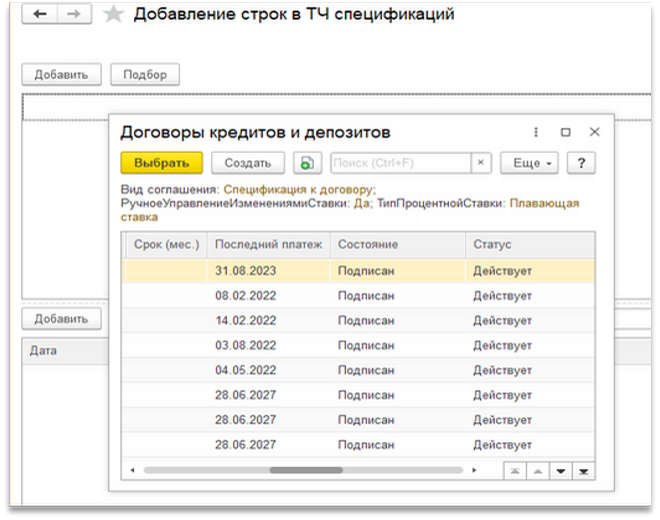Open the three-dot dialog options menu
The width and height of the screenshot is (660, 520).
tap(535, 132)
